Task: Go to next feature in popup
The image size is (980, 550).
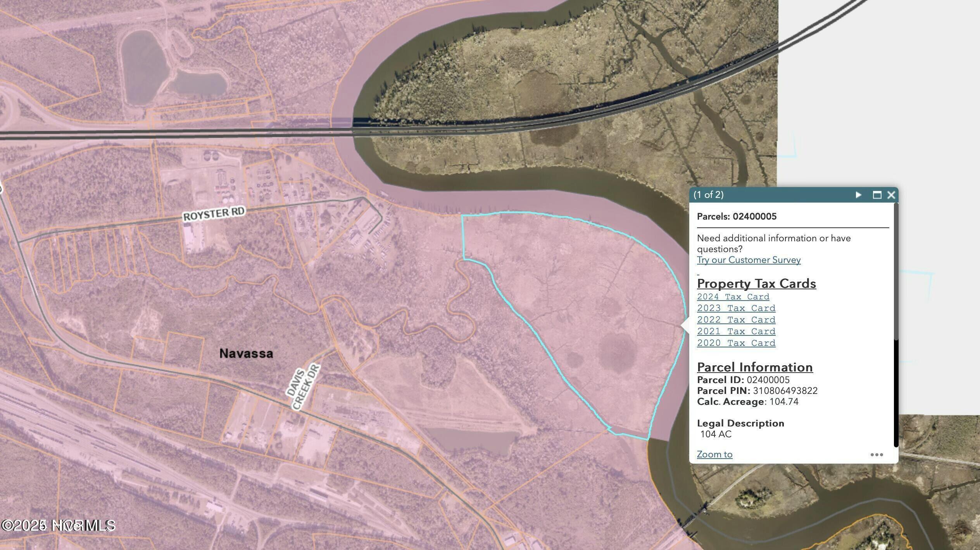Action: click(x=858, y=195)
